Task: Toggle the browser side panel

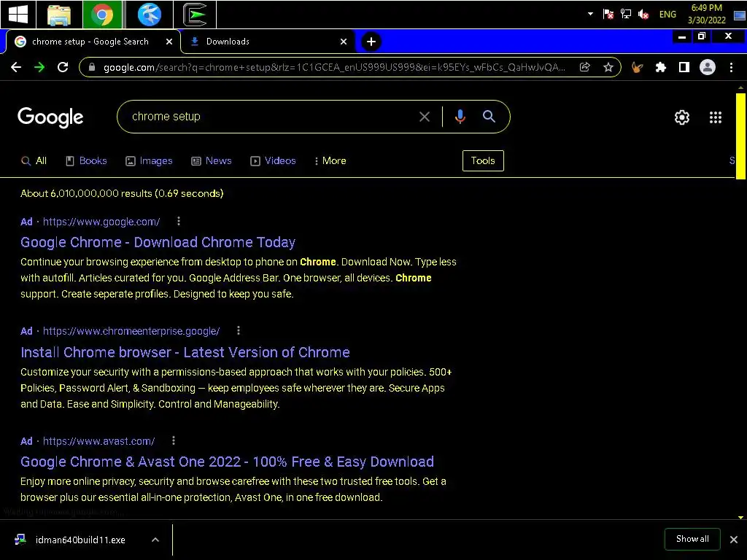Action: [684, 67]
